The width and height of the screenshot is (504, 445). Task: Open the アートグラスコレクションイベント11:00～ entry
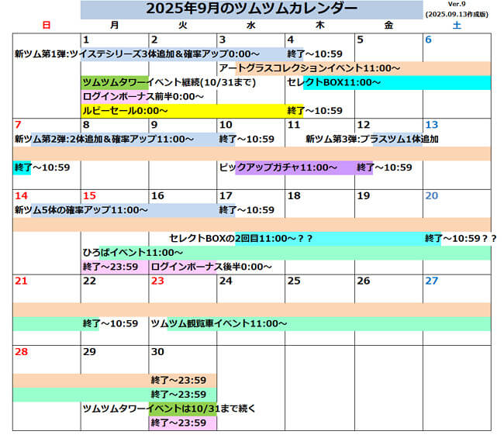[310, 69]
